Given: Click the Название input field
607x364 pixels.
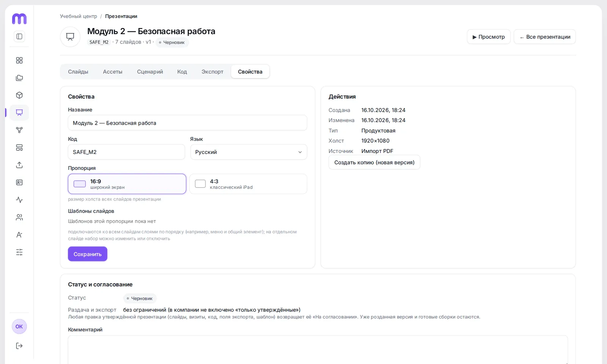Looking at the screenshot, I should pos(187,123).
